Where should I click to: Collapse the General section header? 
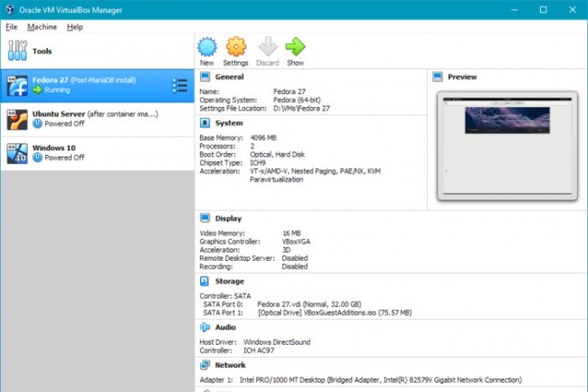[x=229, y=78]
